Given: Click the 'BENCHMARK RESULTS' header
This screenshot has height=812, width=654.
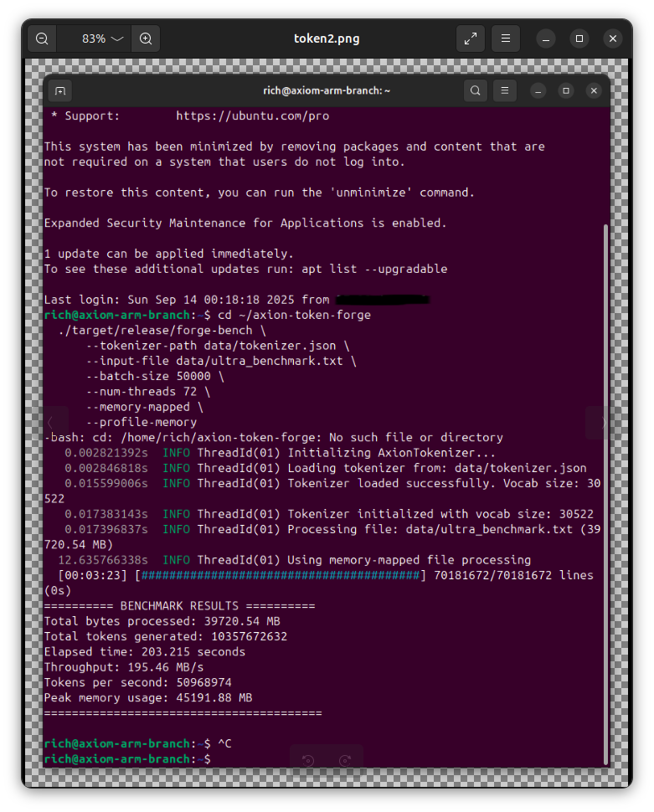Looking at the screenshot, I should tap(180, 606).
